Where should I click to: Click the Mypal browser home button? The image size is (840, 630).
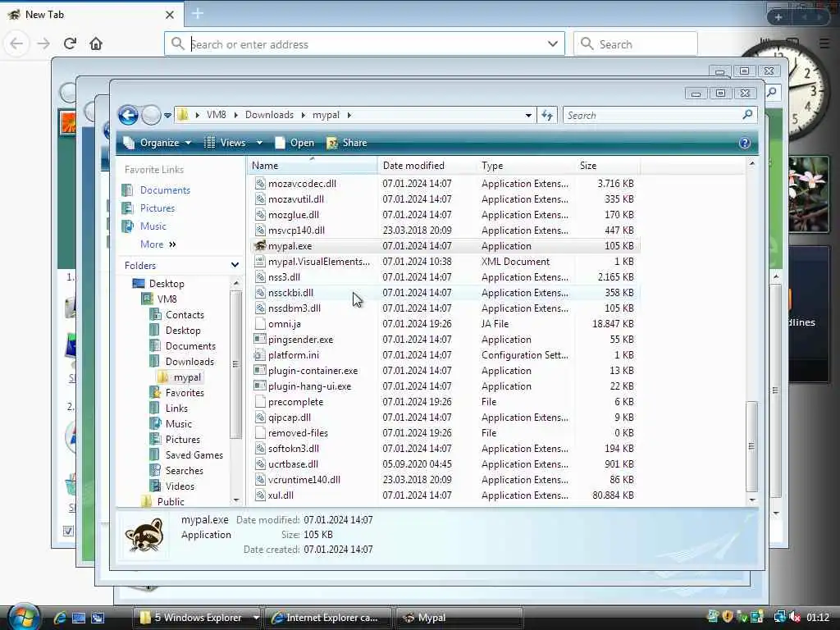[x=96, y=43]
